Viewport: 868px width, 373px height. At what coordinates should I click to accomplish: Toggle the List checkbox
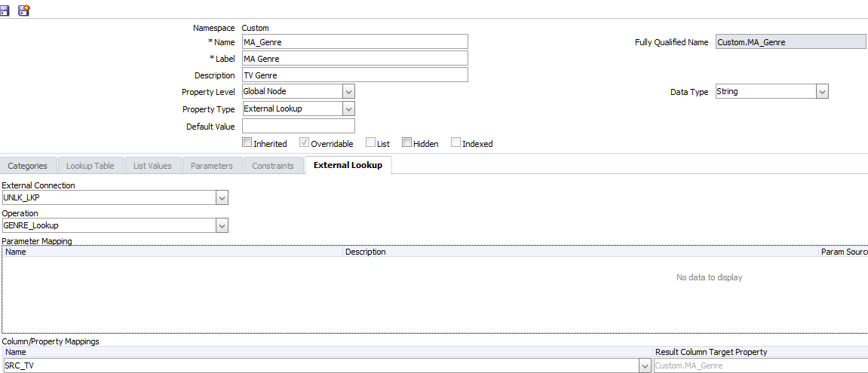tap(370, 142)
